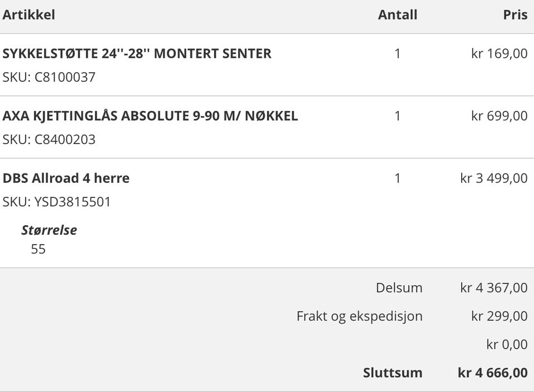Click the kr 169,00 price
534x392 pixels.
click(500, 53)
